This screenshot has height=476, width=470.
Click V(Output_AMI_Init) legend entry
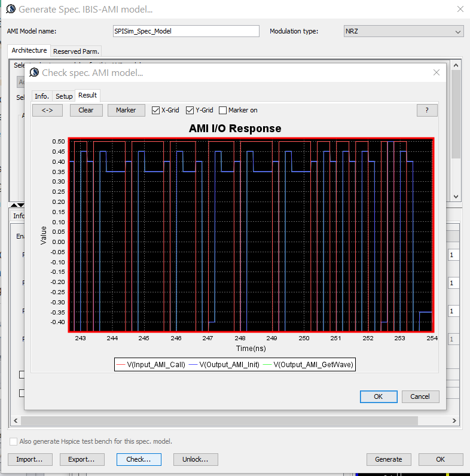point(225,364)
